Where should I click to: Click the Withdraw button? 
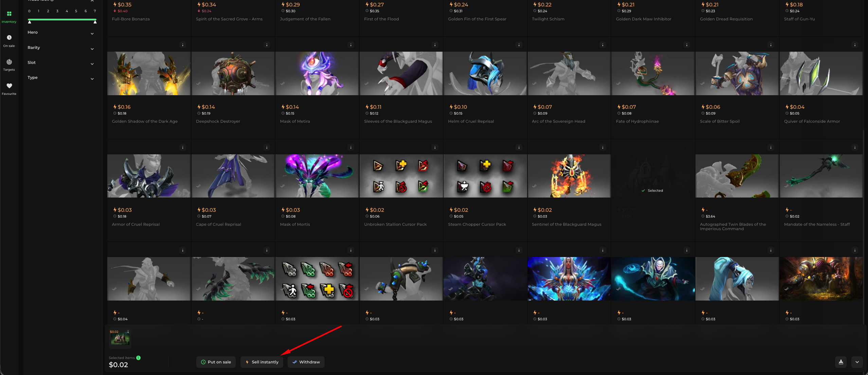pos(306,362)
